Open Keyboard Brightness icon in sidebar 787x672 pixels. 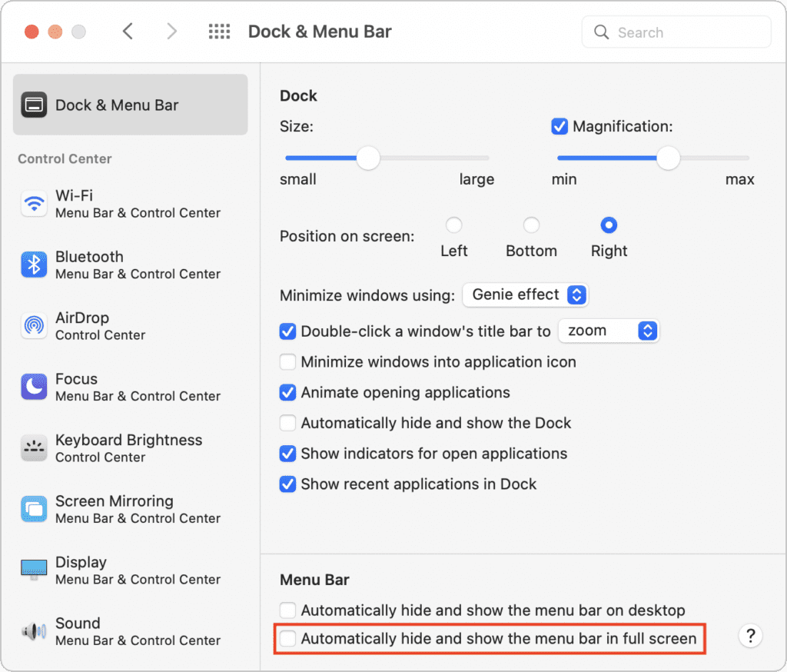(x=34, y=448)
